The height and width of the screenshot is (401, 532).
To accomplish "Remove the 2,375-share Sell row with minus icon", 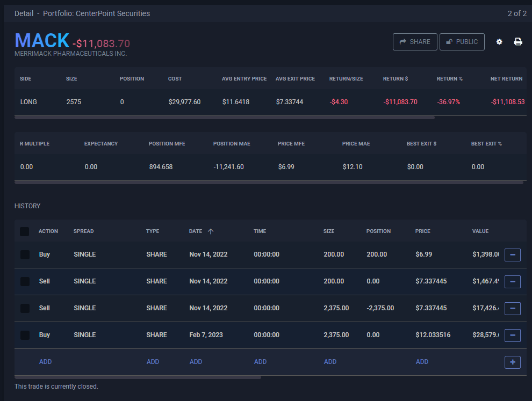I will point(512,308).
